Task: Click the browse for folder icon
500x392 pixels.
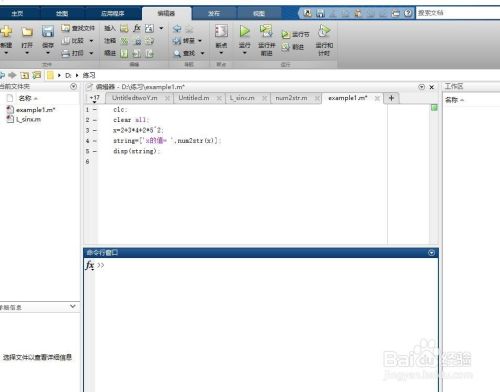Action: tap(37, 75)
